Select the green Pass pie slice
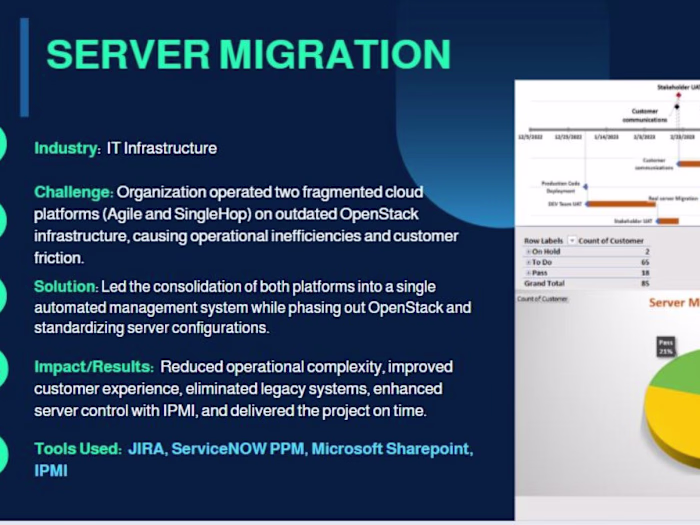Viewport: 700px width, 525px height. pos(679,375)
